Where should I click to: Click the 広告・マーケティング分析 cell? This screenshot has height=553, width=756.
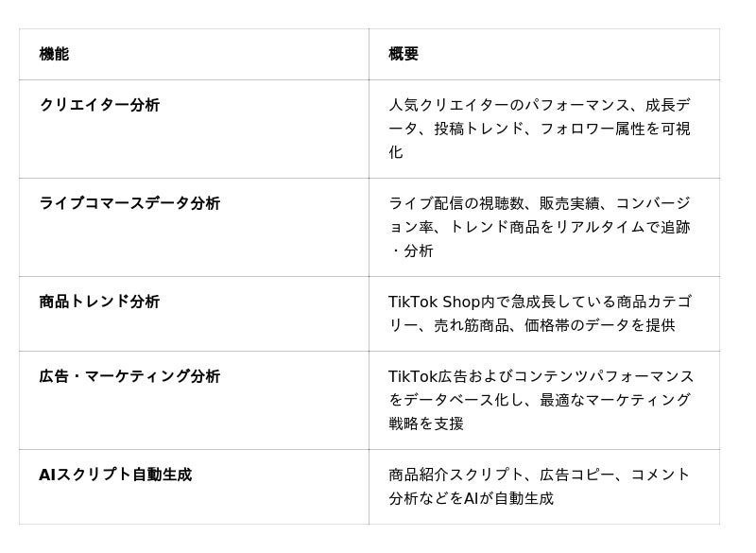129,376
